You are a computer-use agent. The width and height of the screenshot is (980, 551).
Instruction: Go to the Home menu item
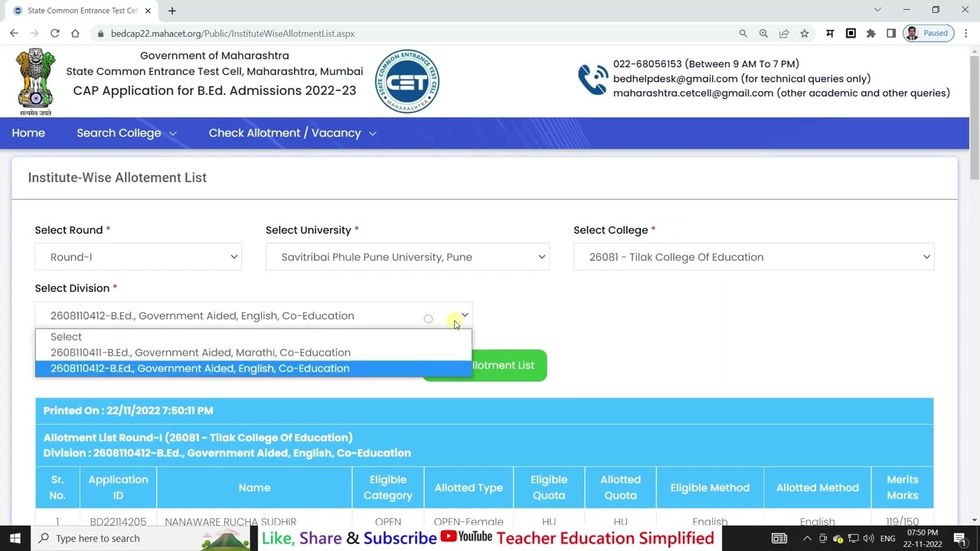pyautogui.click(x=28, y=133)
